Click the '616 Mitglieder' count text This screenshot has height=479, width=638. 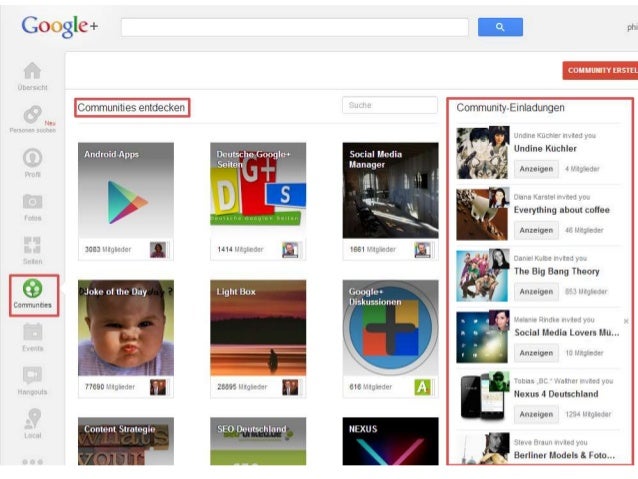(x=370, y=387)
